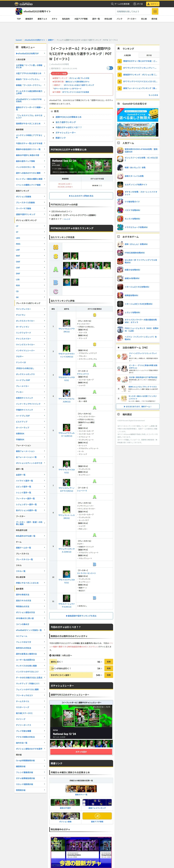Viewport: 174px width, 868px height.
Task: Expand the 全フォーメーション一覧 sidebar row
Action: [x=30, y=457]
